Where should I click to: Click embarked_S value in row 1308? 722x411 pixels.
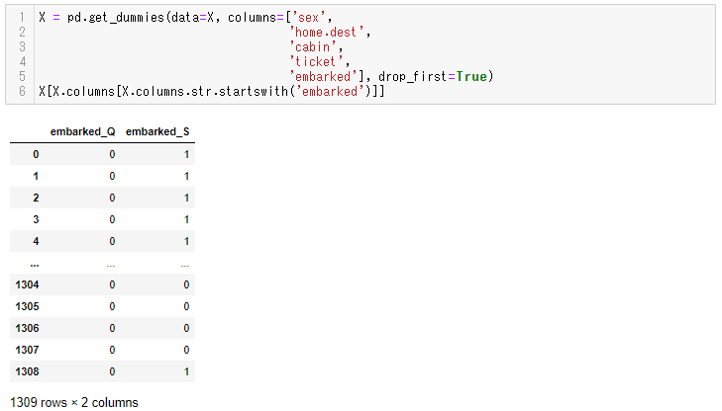[186, 372]
